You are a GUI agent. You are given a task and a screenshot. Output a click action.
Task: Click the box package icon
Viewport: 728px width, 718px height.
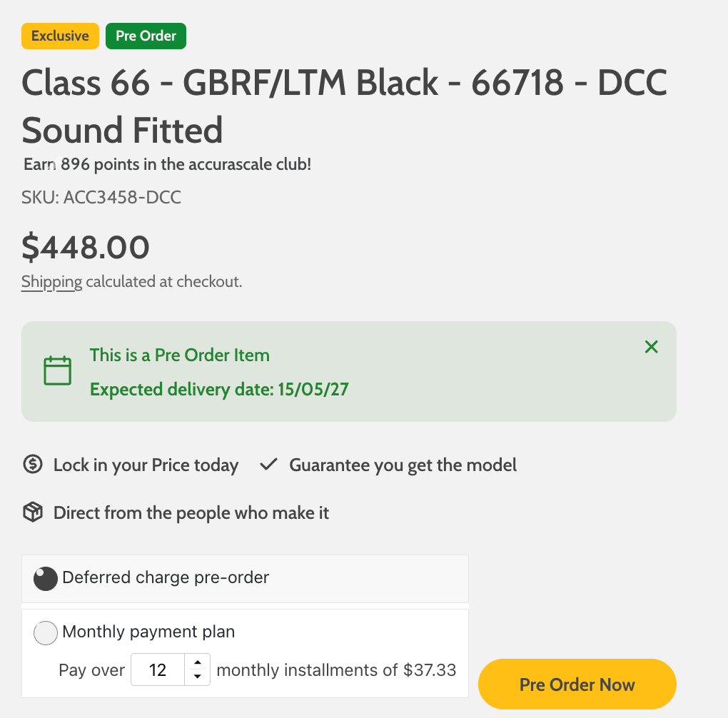pos(33,512)
